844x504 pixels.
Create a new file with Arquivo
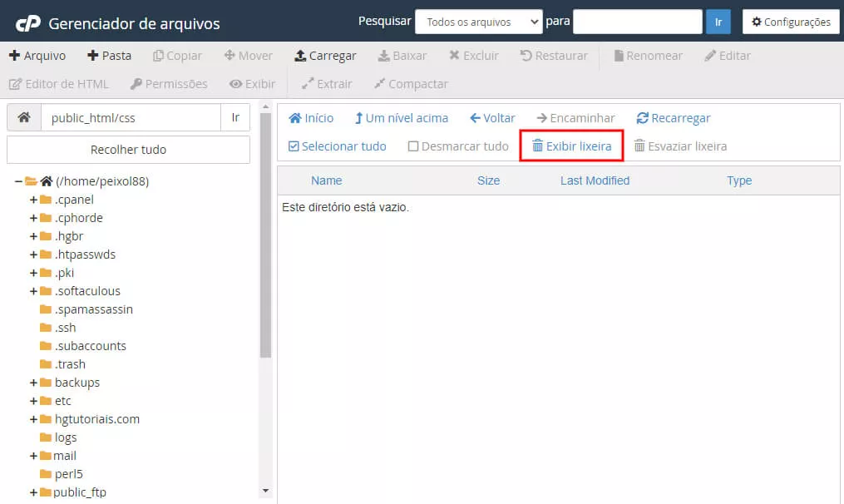(x=37, y=56)
